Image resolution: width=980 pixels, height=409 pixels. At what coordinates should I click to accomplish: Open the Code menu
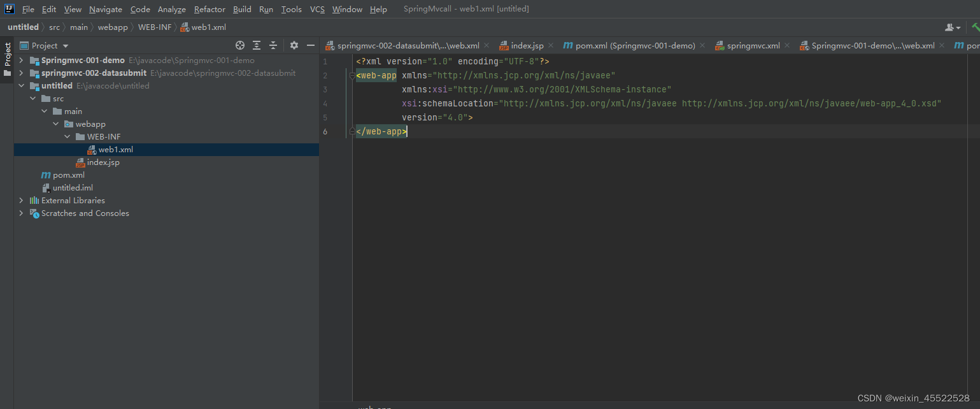click(x=140, y=9)
